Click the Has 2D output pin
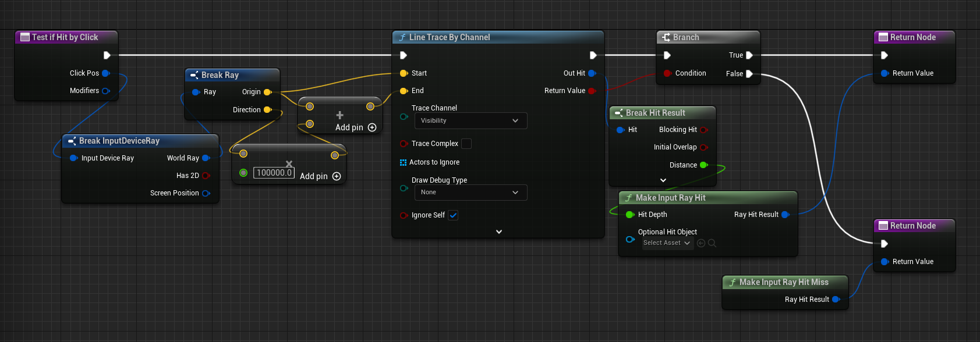 206,176
